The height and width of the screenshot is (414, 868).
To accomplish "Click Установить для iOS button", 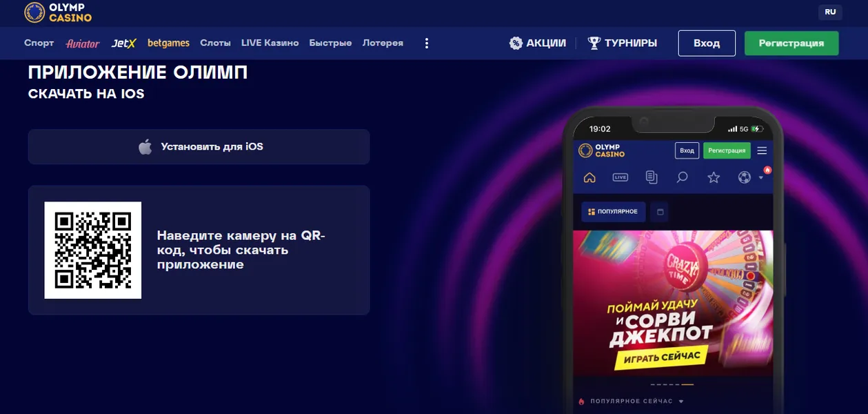I will click(x=199, y=147).
